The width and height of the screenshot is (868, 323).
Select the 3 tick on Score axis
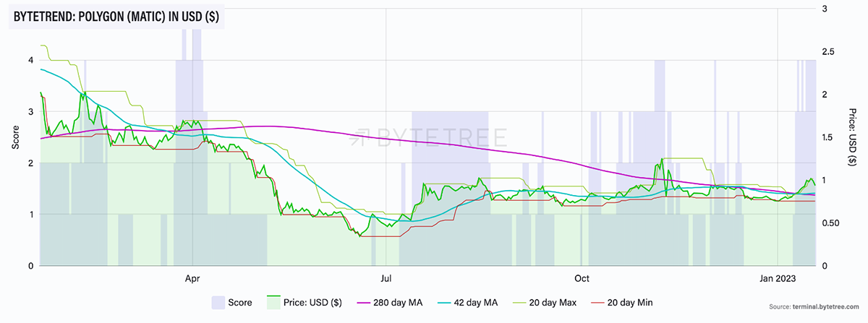(30, 112)
